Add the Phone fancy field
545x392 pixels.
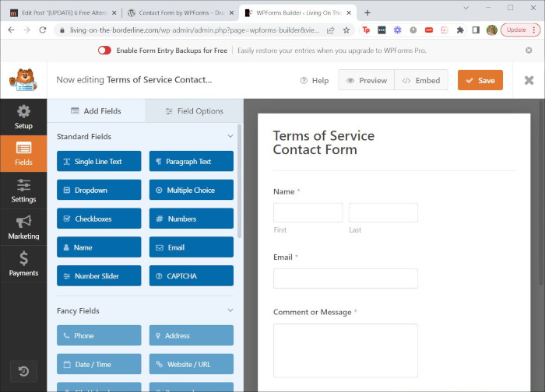pyautogui.click(x=99, y=335)
